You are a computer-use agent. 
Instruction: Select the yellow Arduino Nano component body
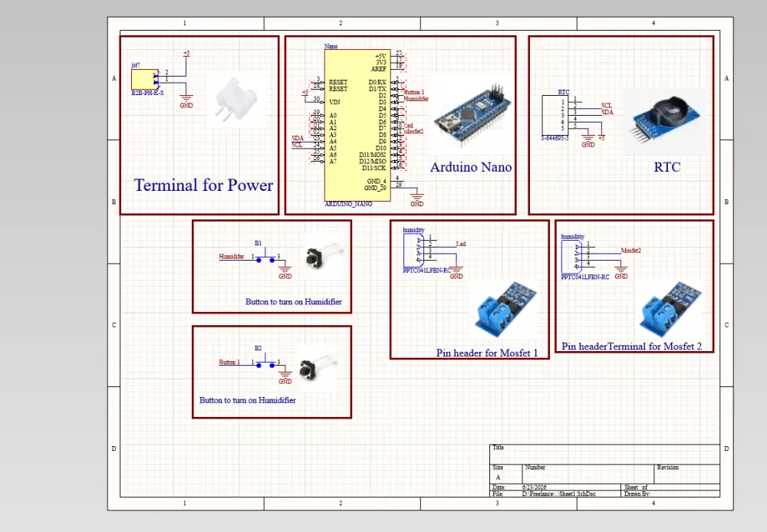(357, 125)
